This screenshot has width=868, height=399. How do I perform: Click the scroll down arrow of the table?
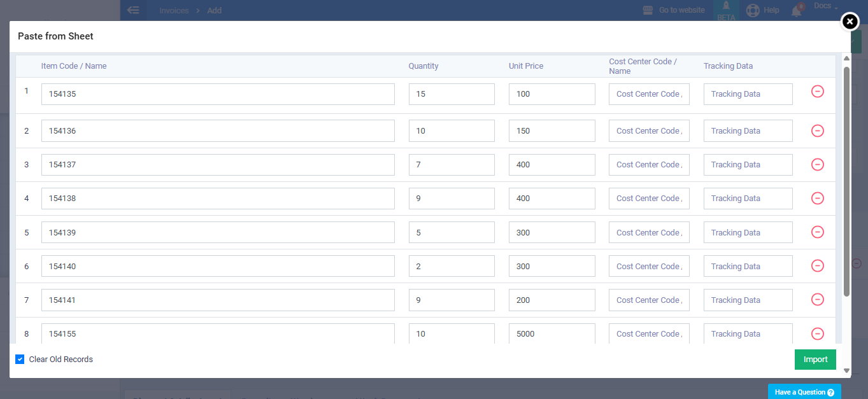[x=846, y=370]
